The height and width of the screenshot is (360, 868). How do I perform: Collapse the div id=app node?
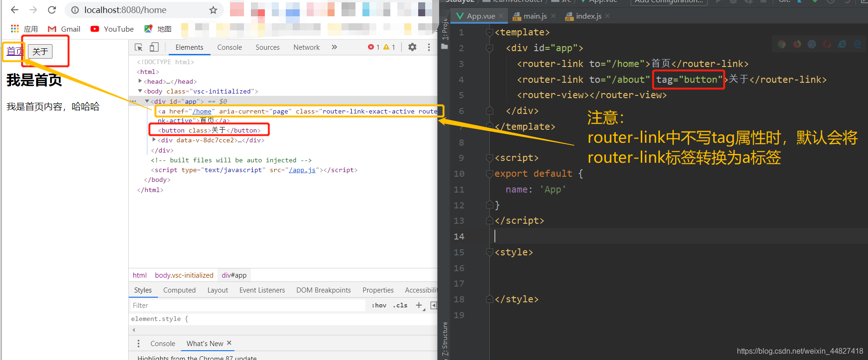tap(147, 101)
